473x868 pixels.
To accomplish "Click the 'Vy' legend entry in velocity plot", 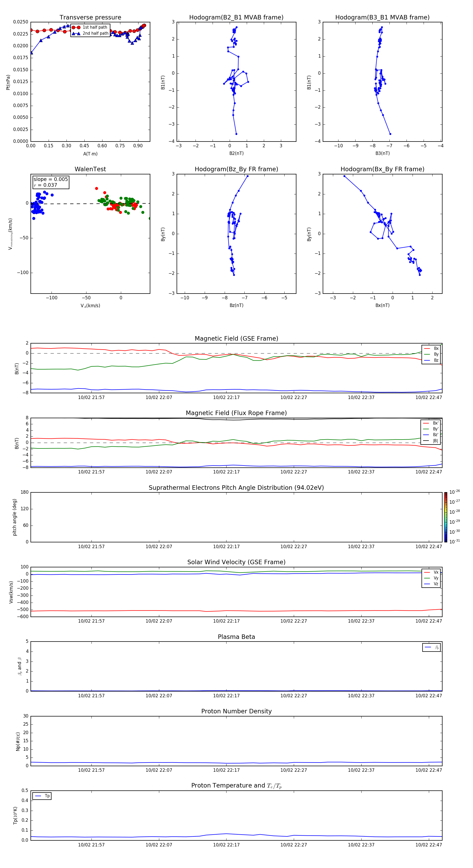I will [431, 578].
